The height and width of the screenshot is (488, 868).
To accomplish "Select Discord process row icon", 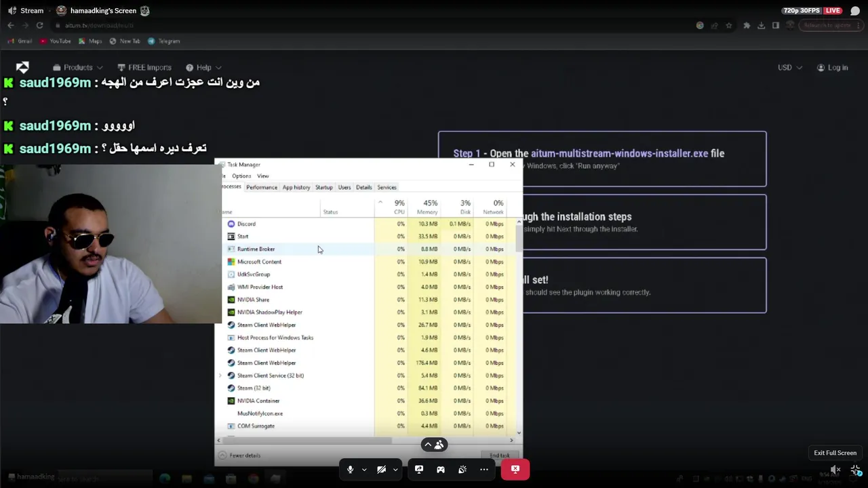I will pyautogui.click(x=231, y=224).
